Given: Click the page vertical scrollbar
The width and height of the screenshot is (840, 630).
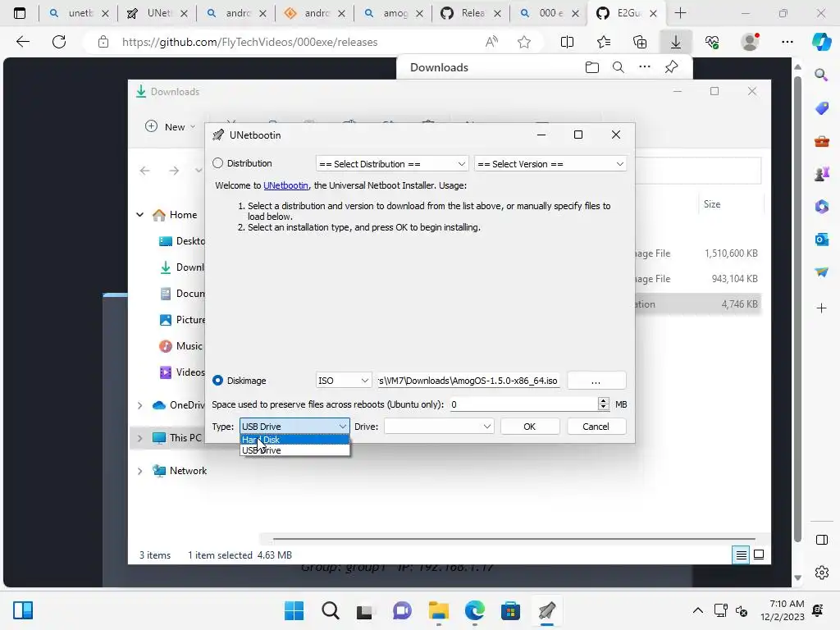Looking at the screenshot, I should [x=797, y=308].
